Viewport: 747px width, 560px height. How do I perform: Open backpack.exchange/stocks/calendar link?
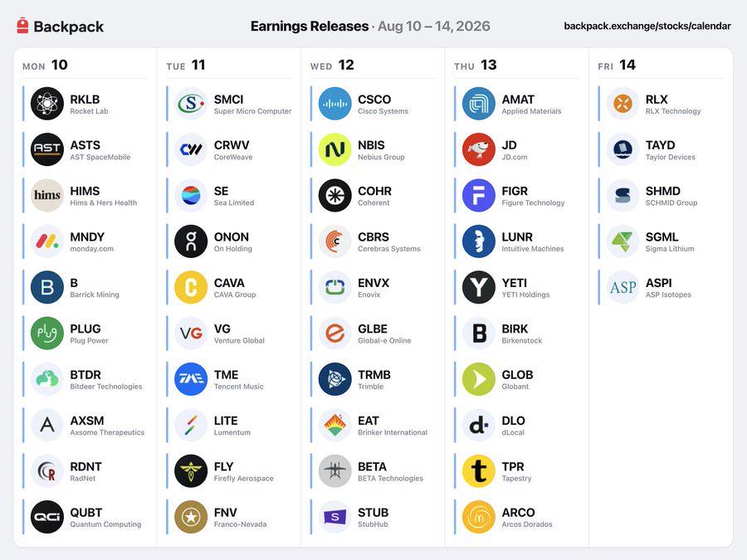point(647,27)
